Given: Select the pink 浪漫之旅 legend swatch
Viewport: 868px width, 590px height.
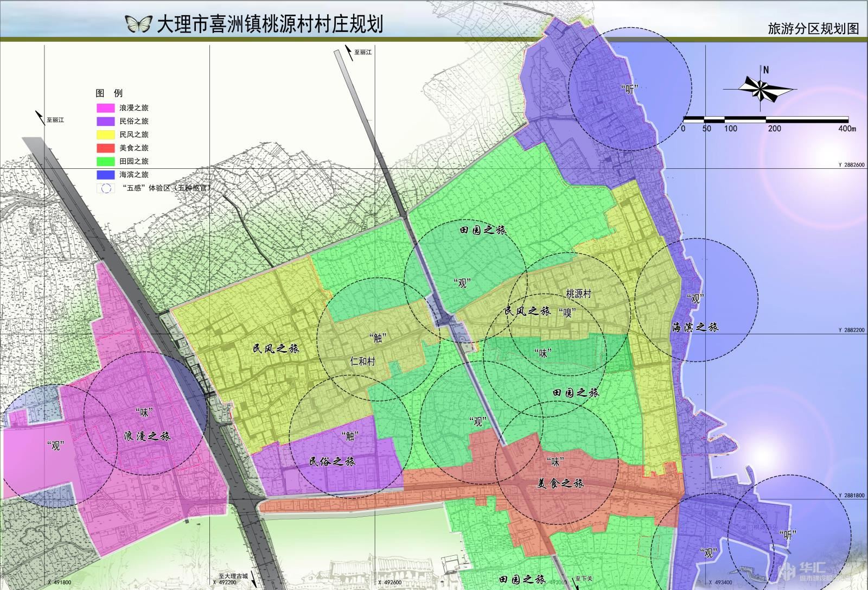Looking at the screenshot, I should [105, 108].
